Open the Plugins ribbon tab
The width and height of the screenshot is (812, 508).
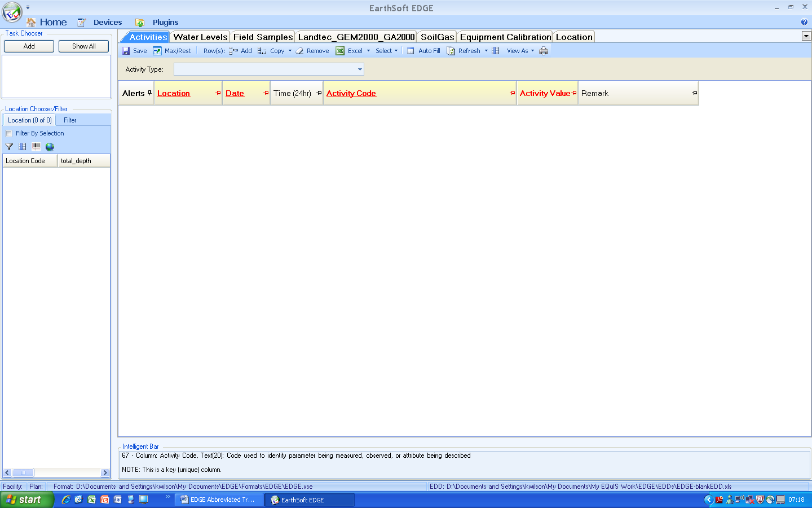[x=157, y=22]
